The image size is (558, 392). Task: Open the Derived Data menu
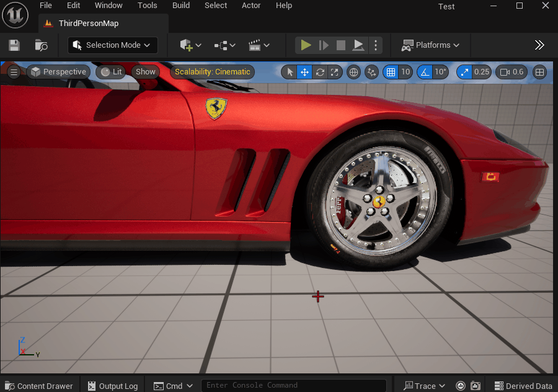[x=523, y=386]
